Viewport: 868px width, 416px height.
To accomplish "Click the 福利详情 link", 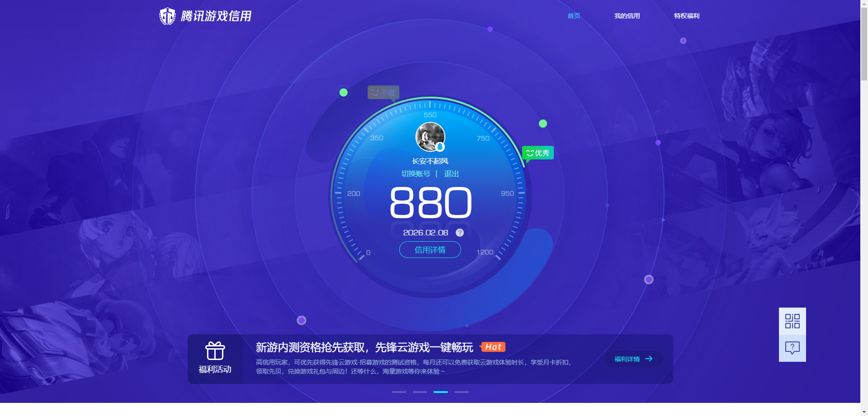I will click(627, 359).
